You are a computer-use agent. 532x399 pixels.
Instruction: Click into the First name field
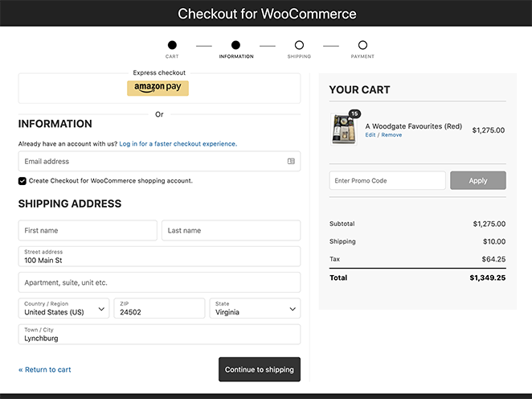[x=88, y=231]
